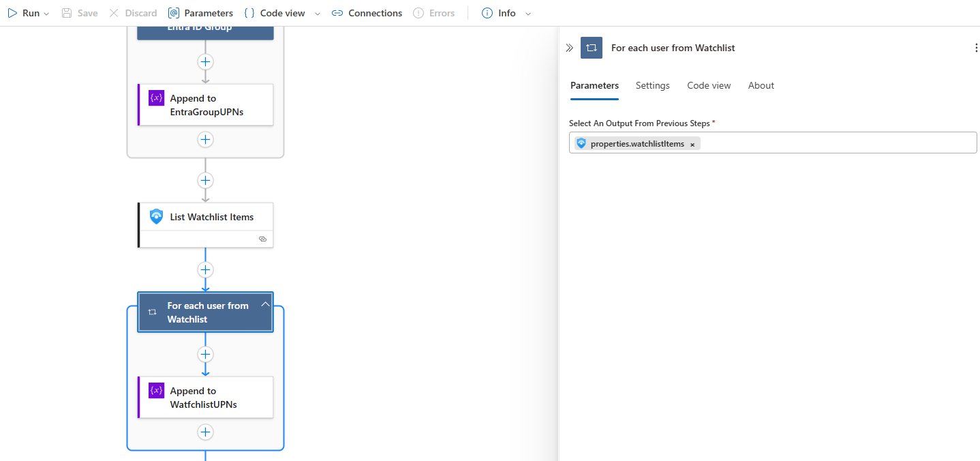Switch to the Settings tab

click(652, 85)
